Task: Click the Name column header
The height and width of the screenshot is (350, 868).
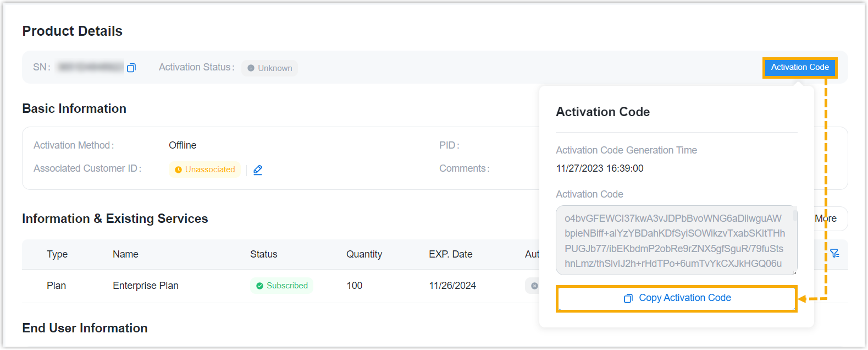Action: [125, 254]
